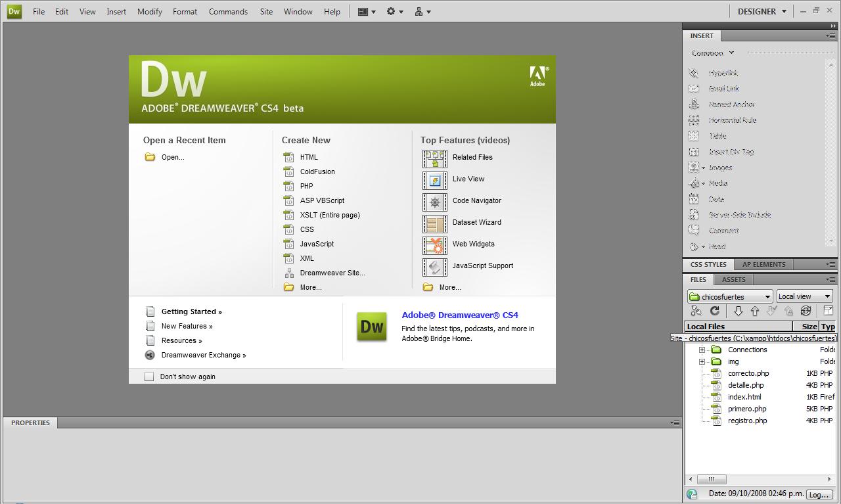Switch to the Assets tab
The width and height of the screenshot is (841, 504).
(733, 279)
